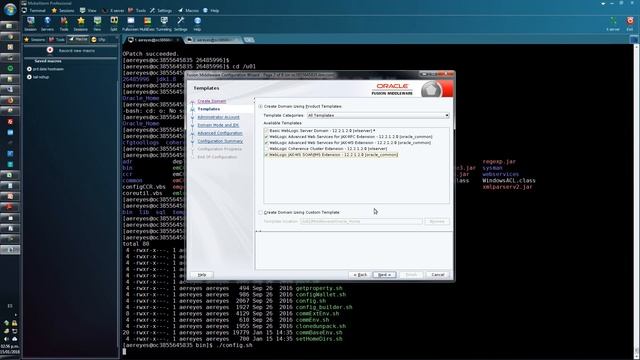Screen dimensions: 640x360
Task: Click the Template location input field
Action: pyautogui.click(x=361, y=221)
